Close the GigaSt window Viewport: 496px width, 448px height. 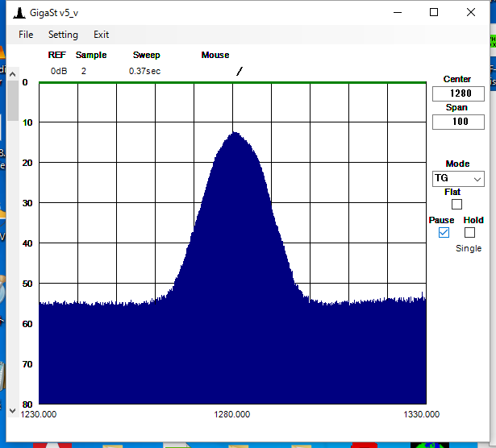coord(471,12)
